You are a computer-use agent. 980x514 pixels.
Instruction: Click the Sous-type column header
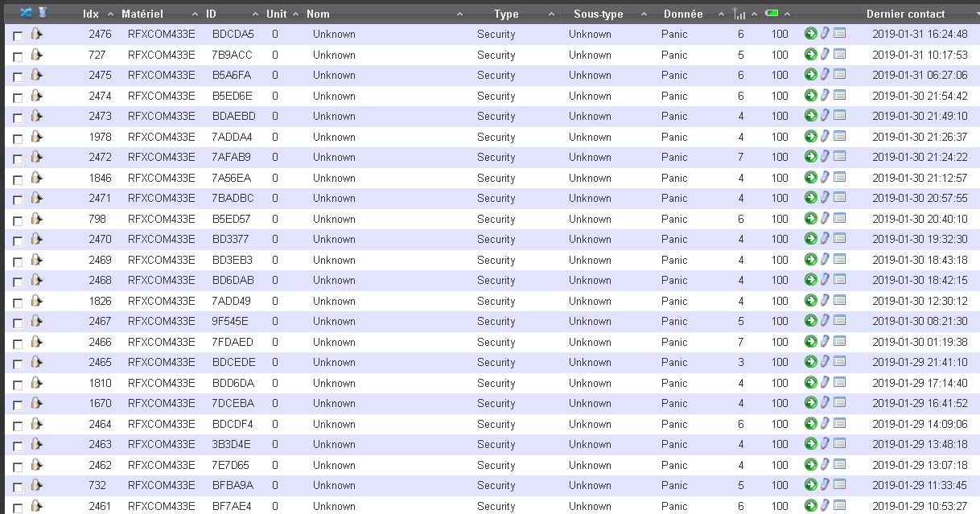pos(598,14)
